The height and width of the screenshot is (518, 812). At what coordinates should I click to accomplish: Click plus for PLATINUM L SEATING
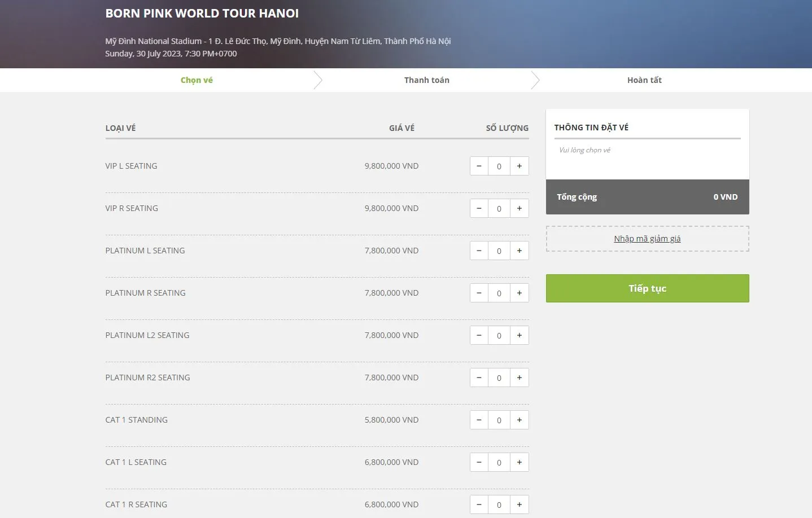[519, 251]
